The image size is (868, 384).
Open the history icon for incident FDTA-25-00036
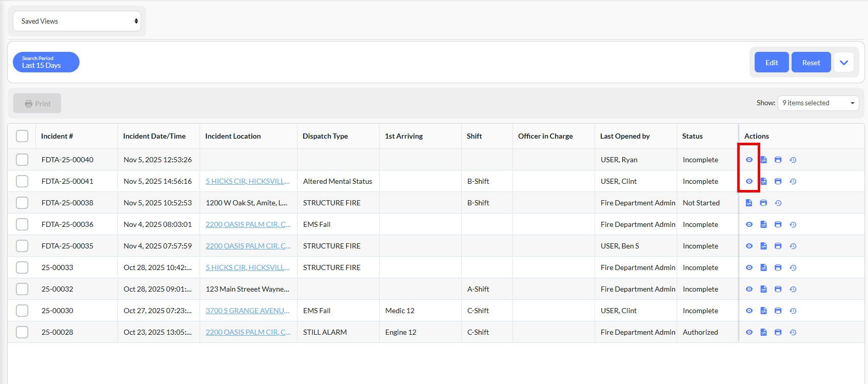(x=793, y=224)
